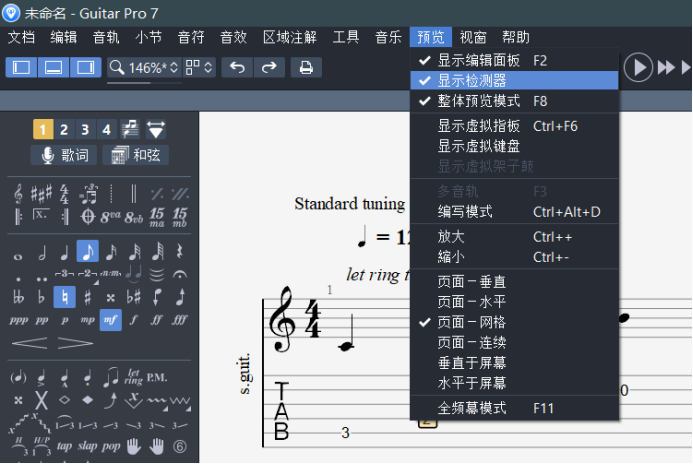This screenshot has width=693, height=464.
Task: Select the natural accidental icon
Action: [x=65, y=297]
